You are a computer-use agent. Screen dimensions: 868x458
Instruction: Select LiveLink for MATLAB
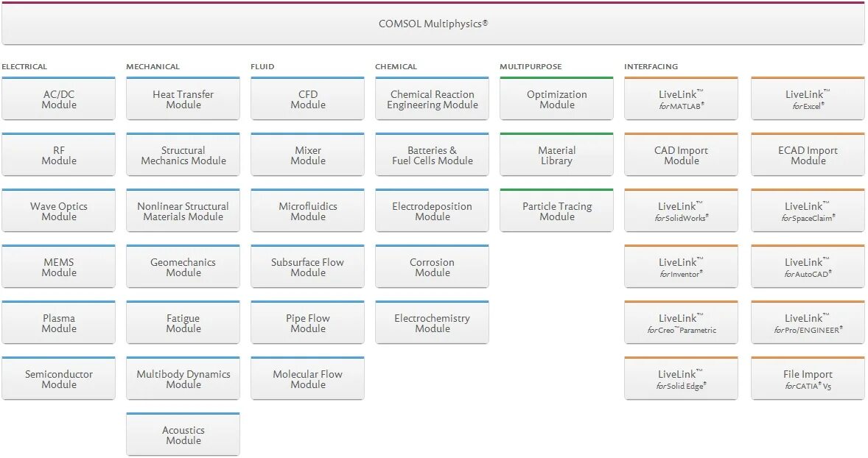click(x=682, y=99)
